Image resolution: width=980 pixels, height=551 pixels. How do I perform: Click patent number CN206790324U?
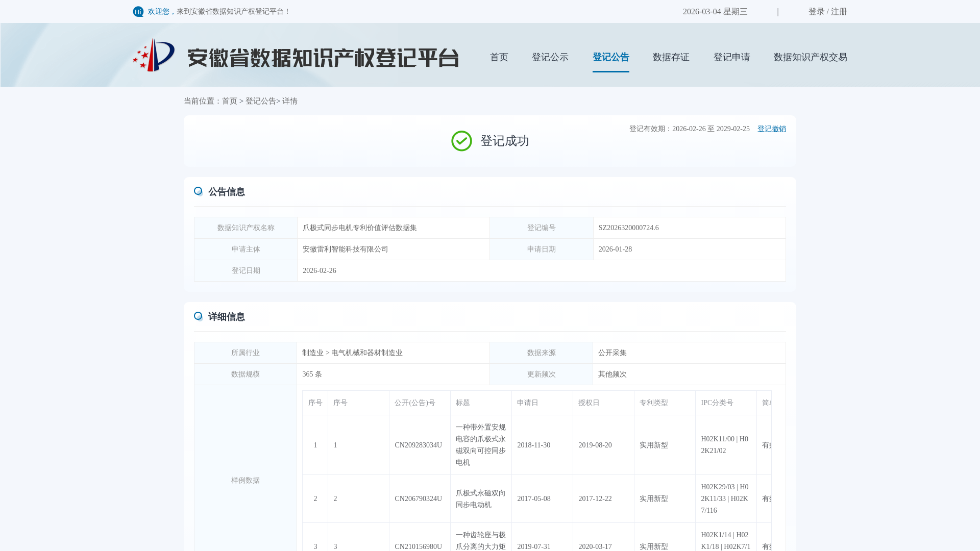(x=419, y=499)
